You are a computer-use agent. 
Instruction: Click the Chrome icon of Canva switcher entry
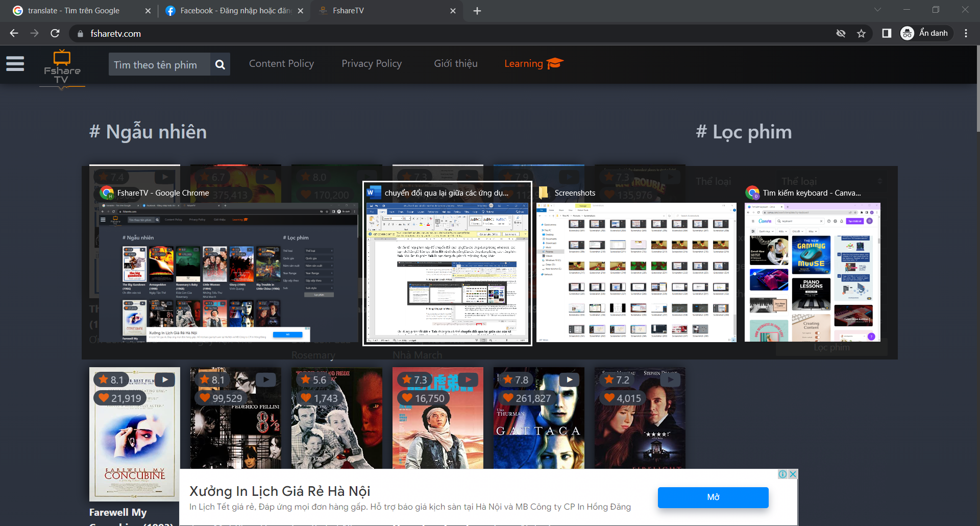pos(752,193)
